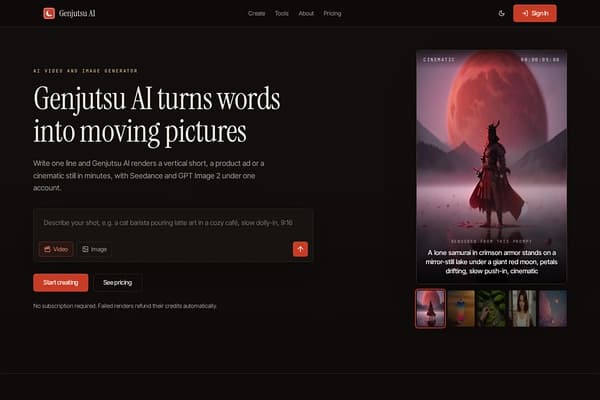This screenshot has width=600, height=400.
Task: Click the Genjutsu AI brand name
Action: click(77, 13)
